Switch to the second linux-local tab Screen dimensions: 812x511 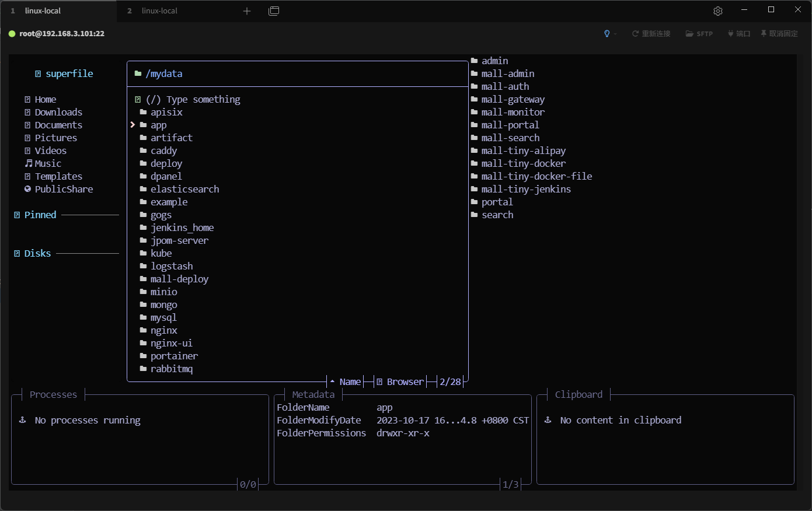[159, 11]
